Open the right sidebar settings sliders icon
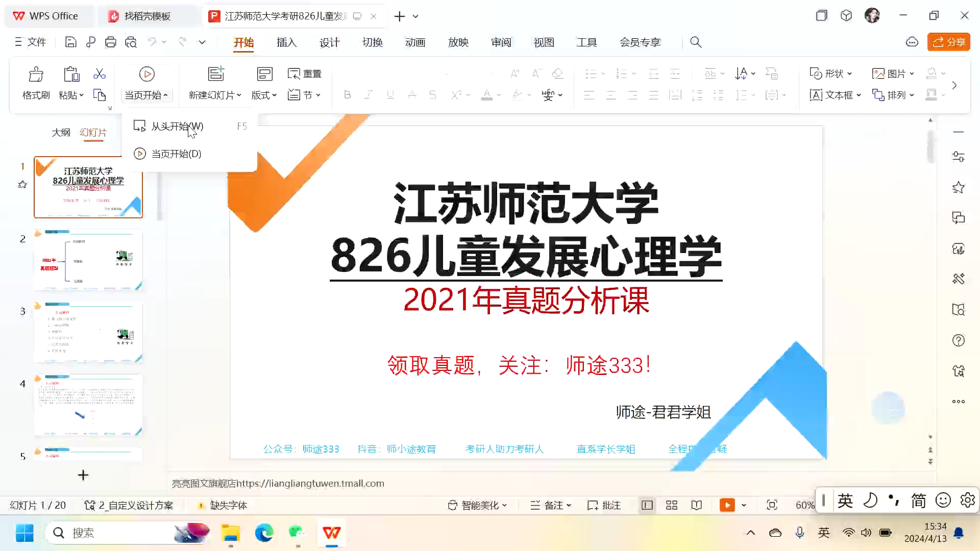Image resolution: width=980 pixels, height=551 pixels. point(958,157)
